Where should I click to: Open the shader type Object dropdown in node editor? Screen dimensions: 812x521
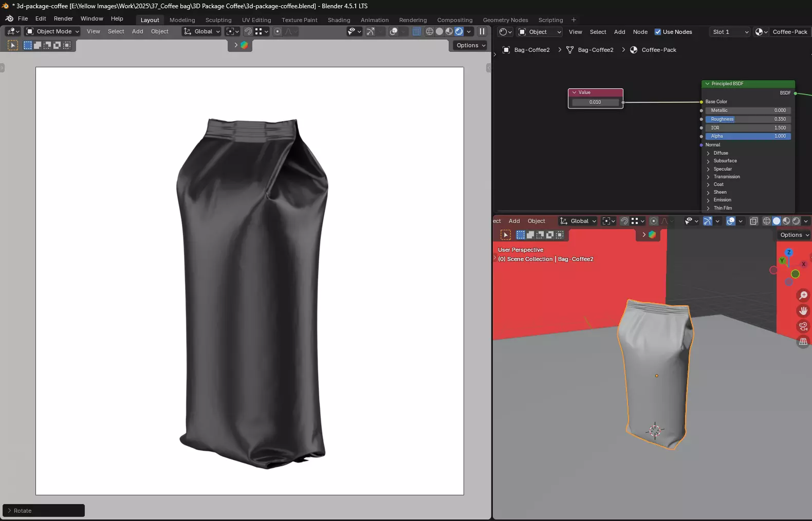pos(540,32)
